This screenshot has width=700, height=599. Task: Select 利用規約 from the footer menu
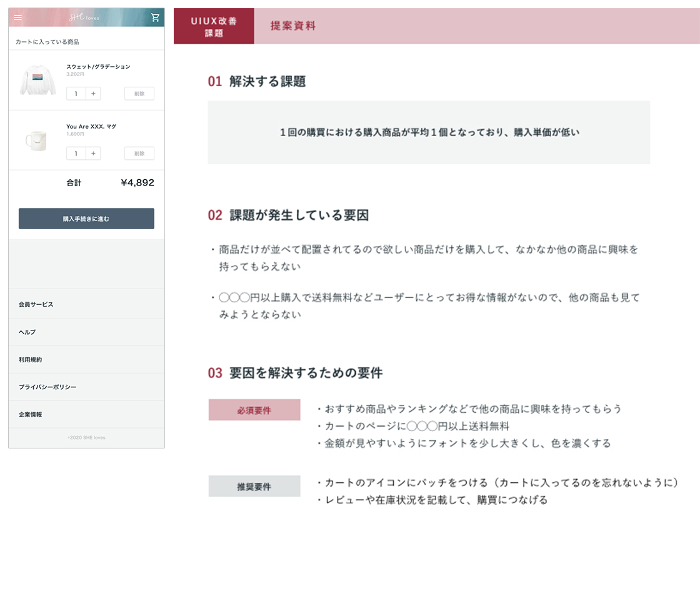(x=31, y=360)
